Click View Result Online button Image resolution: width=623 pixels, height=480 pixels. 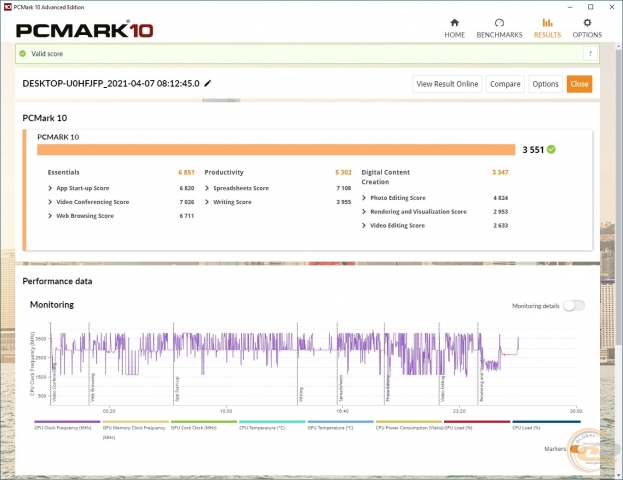pos(447,84)
